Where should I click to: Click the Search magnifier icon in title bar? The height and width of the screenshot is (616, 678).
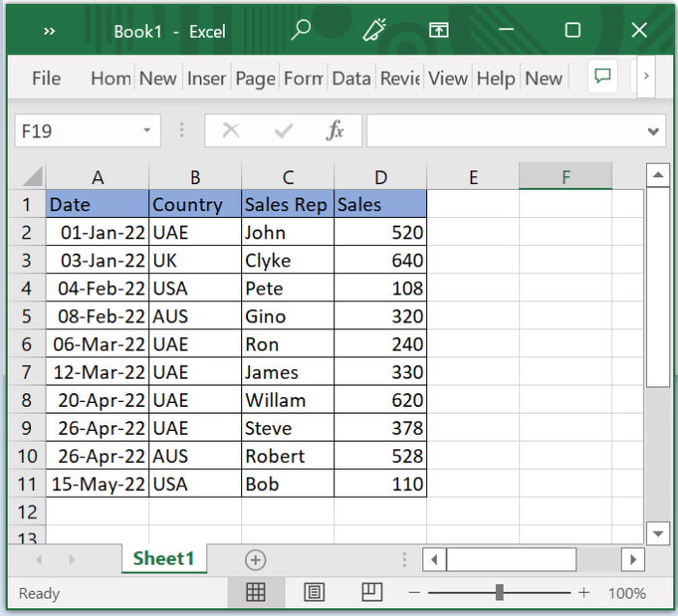click(301, 31)
